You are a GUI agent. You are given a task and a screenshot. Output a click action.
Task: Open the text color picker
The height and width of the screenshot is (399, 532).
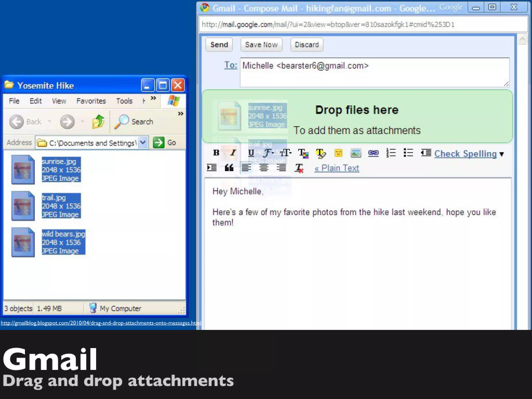[x=303, y=153]
